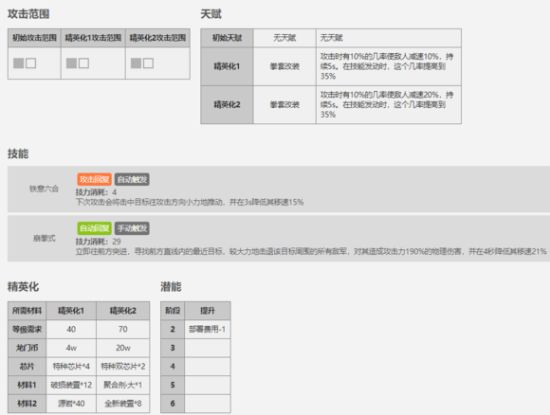Click the level requirement value 70
Viewport: 550px width, 415px height.
[x=123, y=329]
